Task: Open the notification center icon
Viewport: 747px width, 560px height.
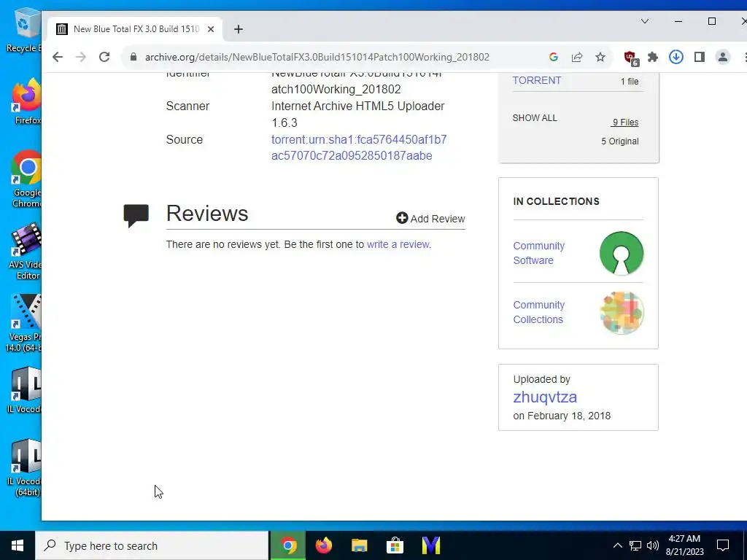Action: point(723,545)
